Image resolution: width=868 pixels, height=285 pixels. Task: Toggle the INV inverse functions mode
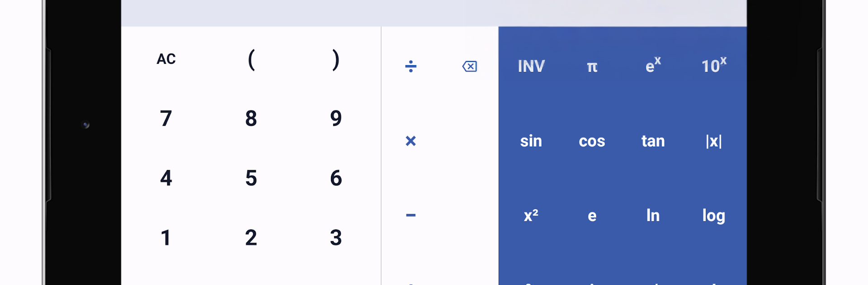(x=531, y=66)
